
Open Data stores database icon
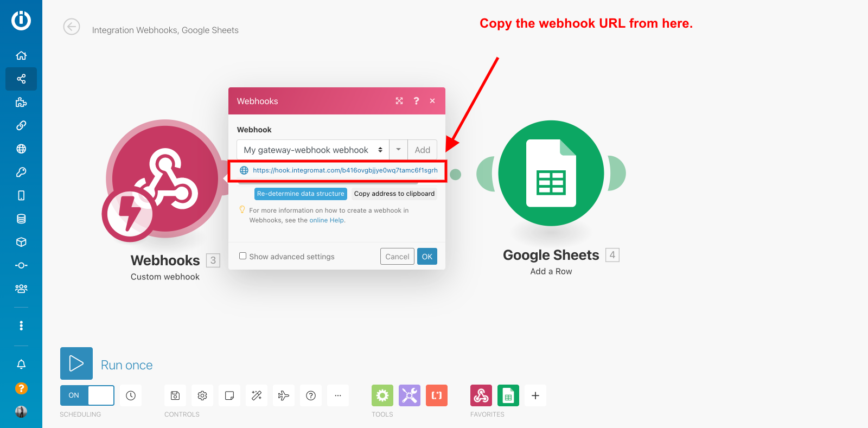tap(21, 219)
